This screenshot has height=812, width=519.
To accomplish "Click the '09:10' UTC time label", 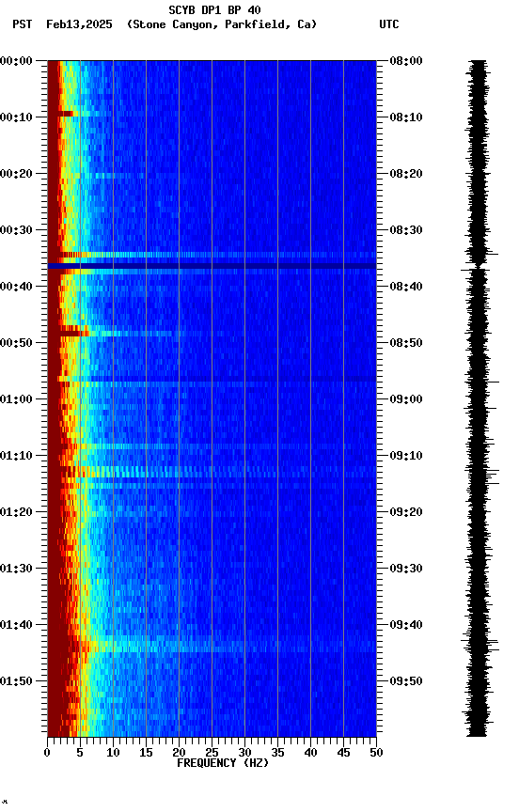I will (x=406, y=456).
